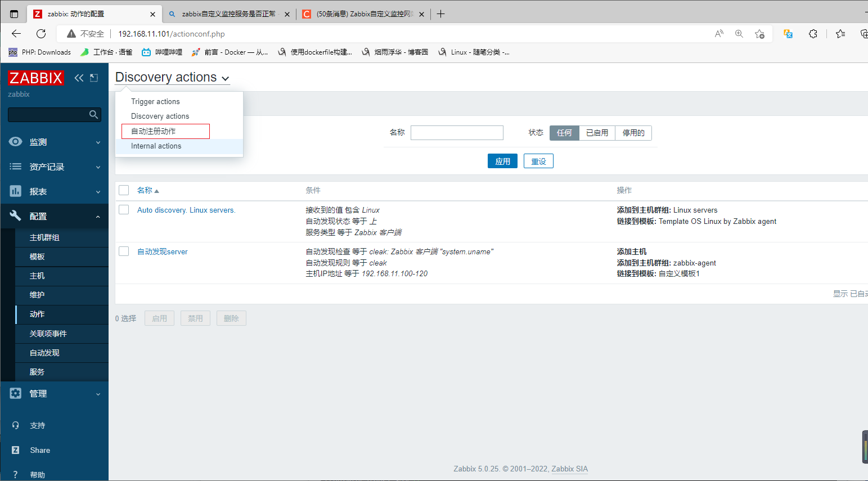Click the 应用 filter button
This screenshot has width=868, height=481.
point(502,161)
